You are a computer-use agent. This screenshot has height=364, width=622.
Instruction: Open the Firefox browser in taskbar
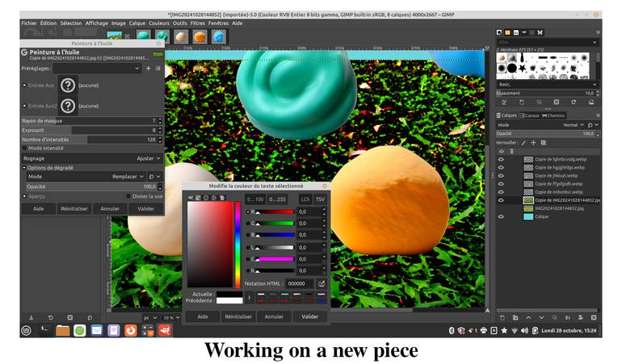point(130,330)
